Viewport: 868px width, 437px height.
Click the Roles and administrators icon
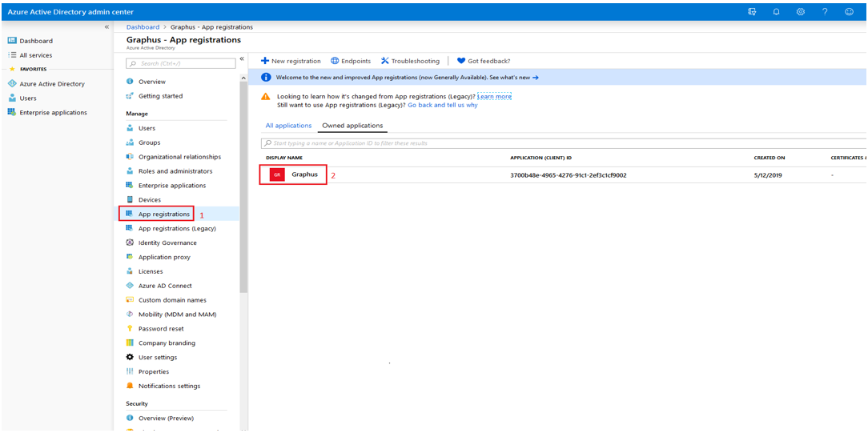click(130, 171)
